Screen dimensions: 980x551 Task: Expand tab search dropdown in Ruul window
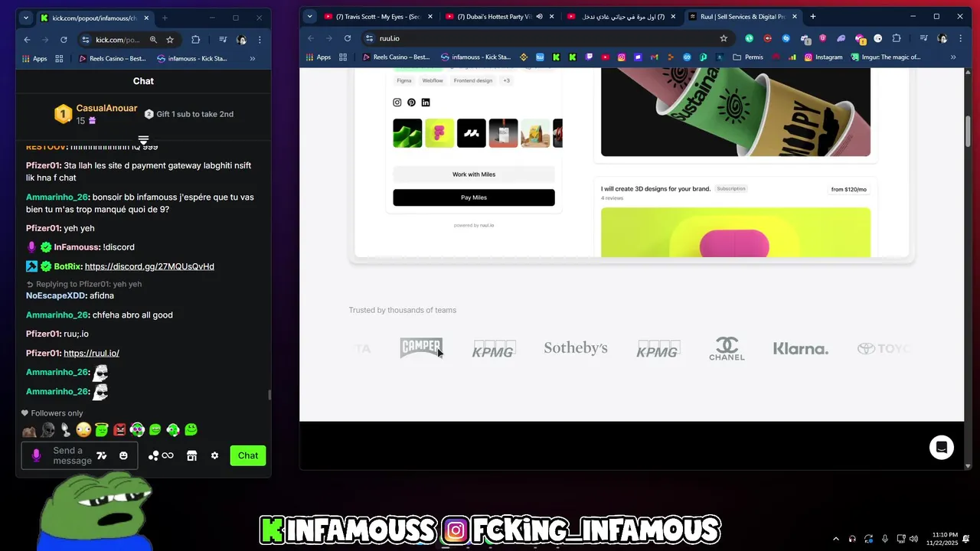[310, 16]
